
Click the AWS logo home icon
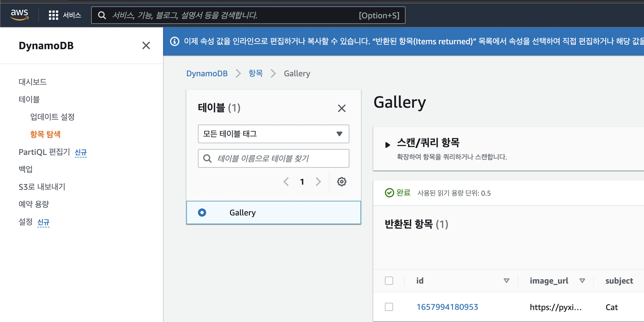coord(20,15)
